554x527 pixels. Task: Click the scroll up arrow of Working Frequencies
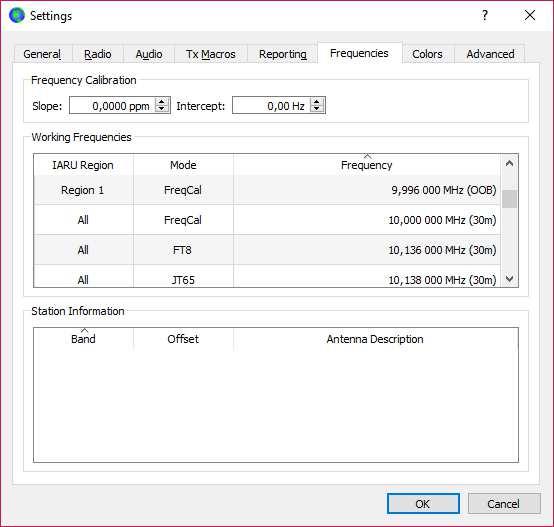pyautogui.click(x=509, y=163)
